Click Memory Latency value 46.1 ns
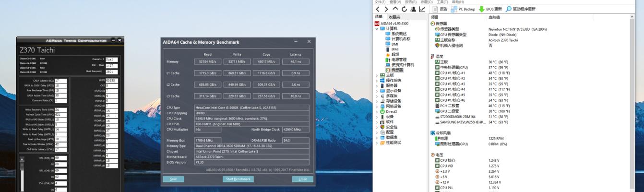Viewport: 644px width, 192px height. point(296,61)
